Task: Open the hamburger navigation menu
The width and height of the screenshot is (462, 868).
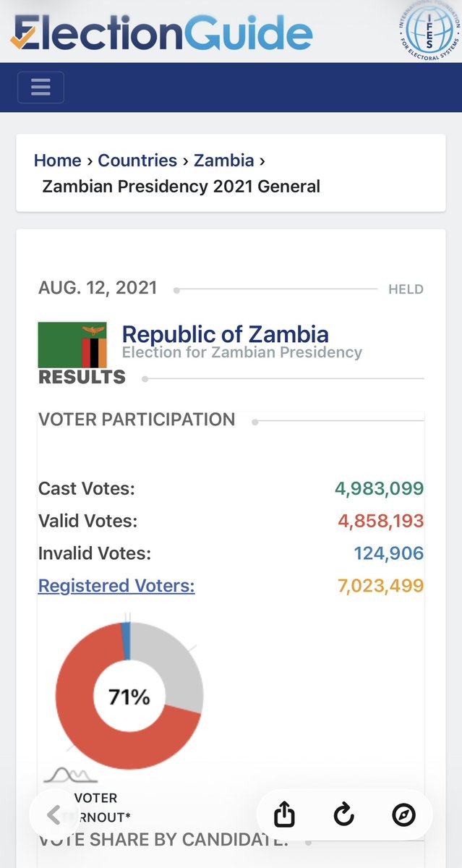Action: 40,88
